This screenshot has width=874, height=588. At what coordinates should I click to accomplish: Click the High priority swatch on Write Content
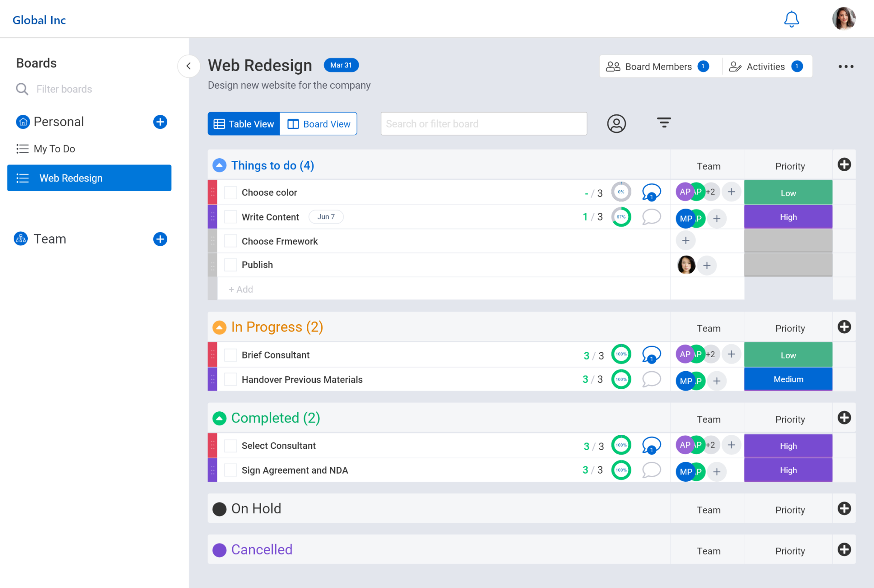click(x=787, y=217)
